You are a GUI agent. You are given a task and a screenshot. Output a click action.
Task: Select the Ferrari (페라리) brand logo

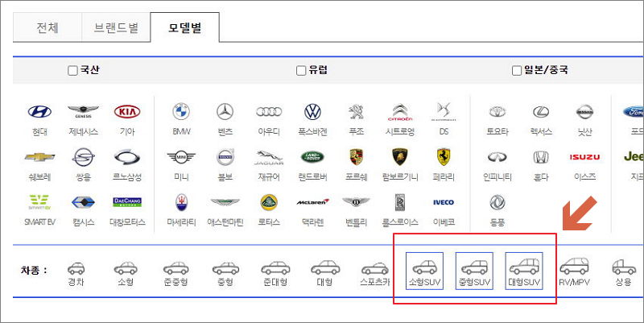click(444, 157)
